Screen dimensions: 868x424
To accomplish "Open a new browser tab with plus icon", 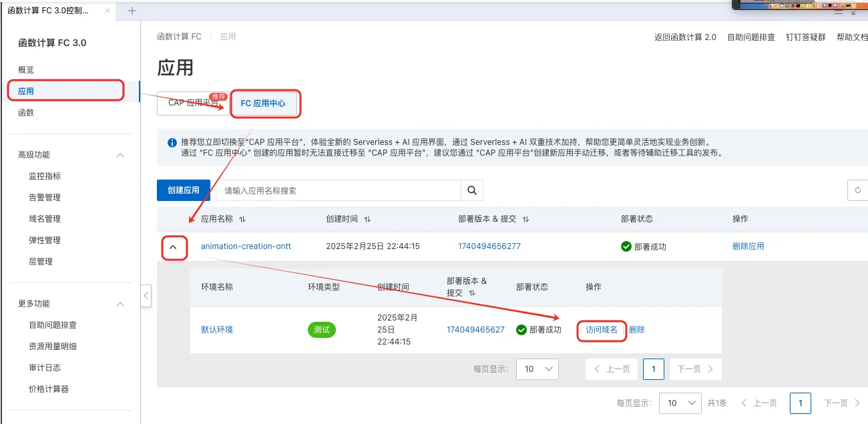I will click(132, 11).
